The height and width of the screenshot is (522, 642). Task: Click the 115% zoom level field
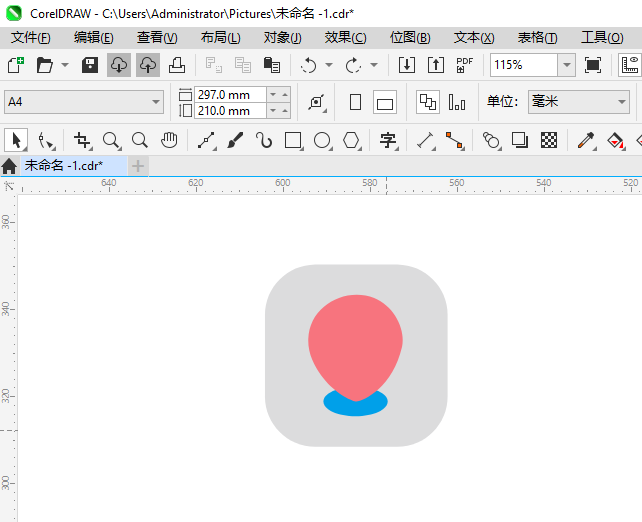tap(524, 65)
